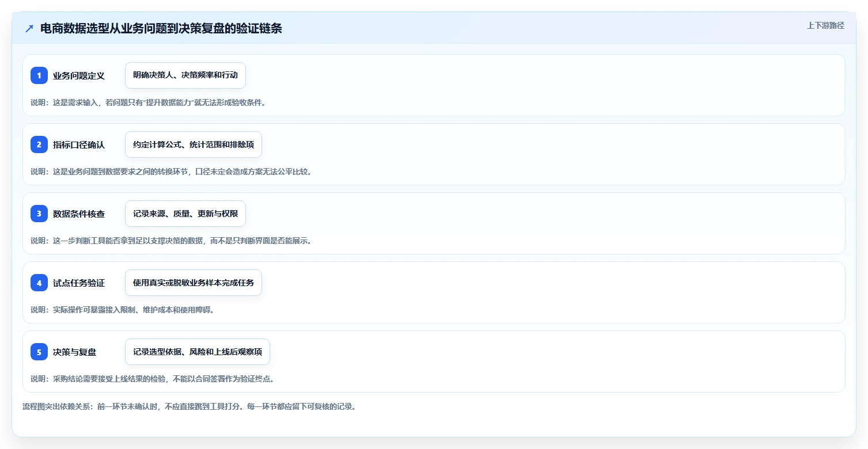This screenshot has height=449, width=868.
Task: Click the 试点任务验证 step title
Action: click(x=79, y=283)
